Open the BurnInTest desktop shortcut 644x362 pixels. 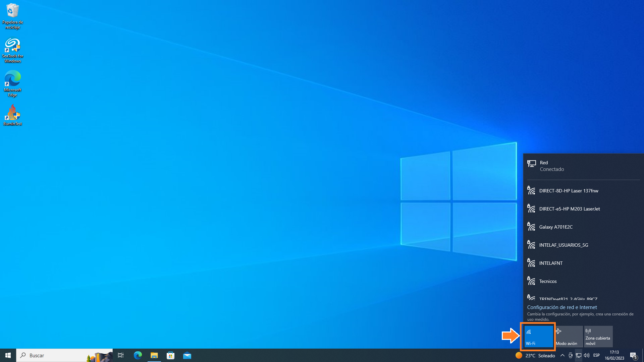tap(12, 115)
